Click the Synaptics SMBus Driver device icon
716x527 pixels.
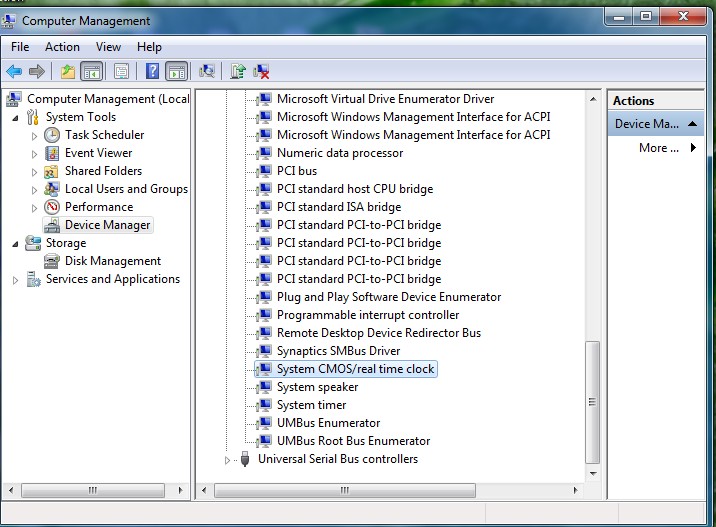coord(264,351)
